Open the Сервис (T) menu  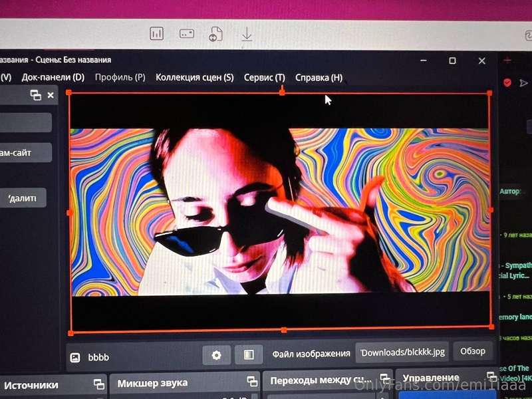(x=264, y=78)
